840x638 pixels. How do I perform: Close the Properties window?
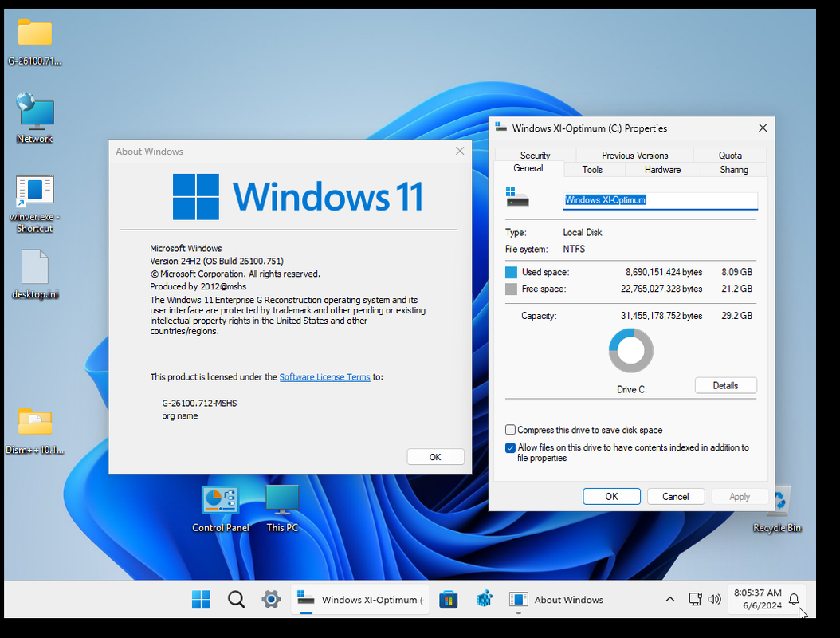point(763,128)
